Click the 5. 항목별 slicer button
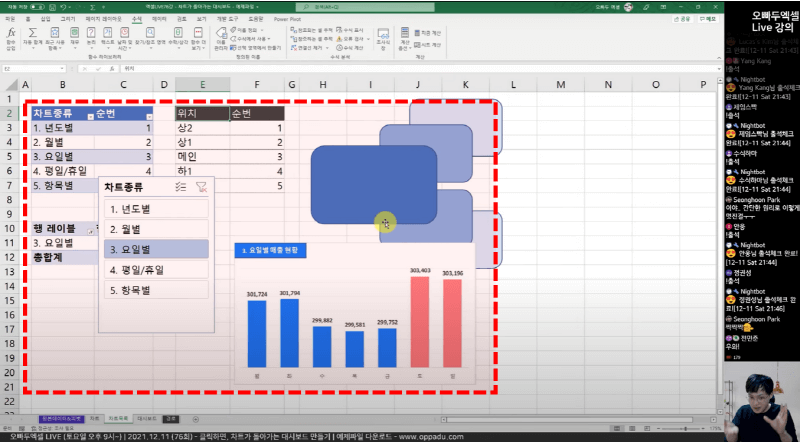 (x=156, y=291)
